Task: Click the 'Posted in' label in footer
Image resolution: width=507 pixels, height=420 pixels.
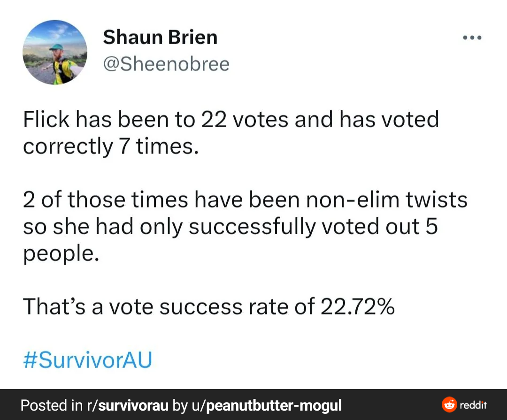Action: tap(52, 405)
